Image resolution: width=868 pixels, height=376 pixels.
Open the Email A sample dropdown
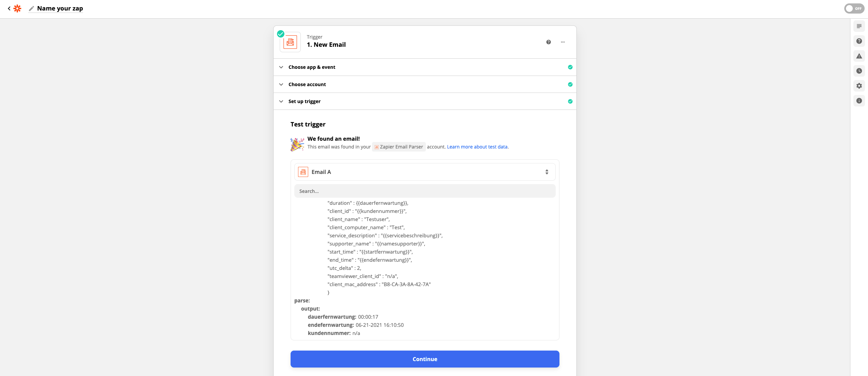[x=425, y=172]
